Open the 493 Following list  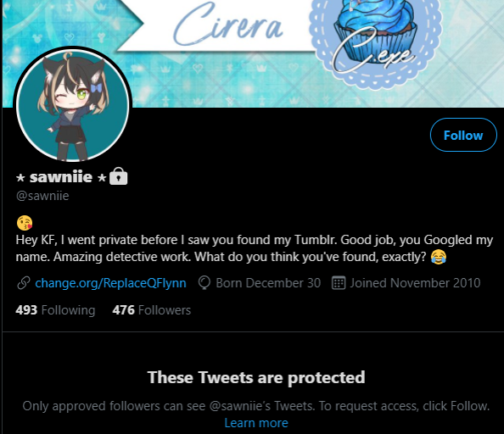coord(55,310)
